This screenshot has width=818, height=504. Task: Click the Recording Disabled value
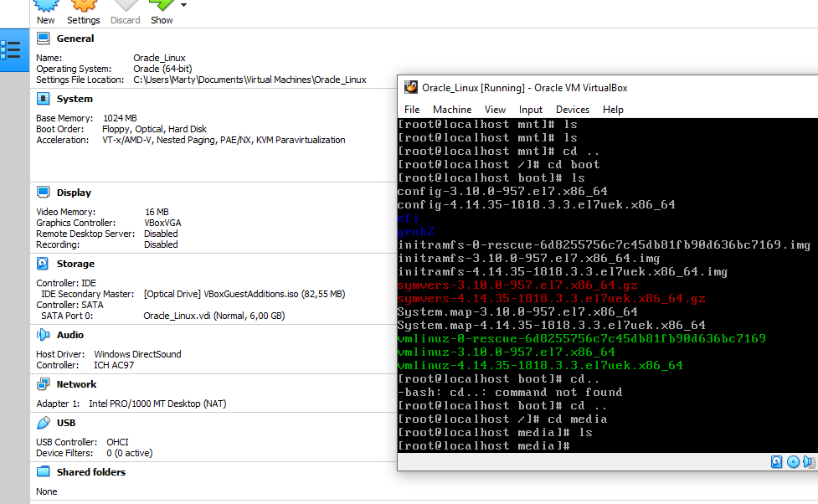tap(161, 245)
